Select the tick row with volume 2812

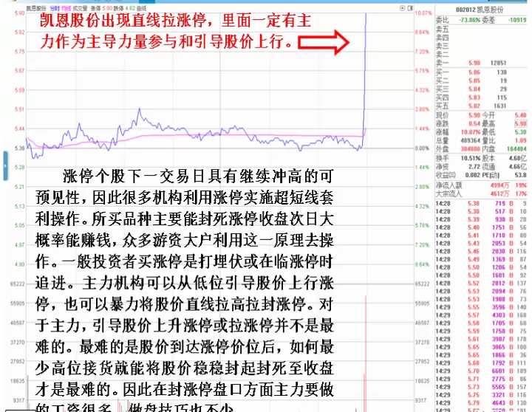(x=481, y=283)
